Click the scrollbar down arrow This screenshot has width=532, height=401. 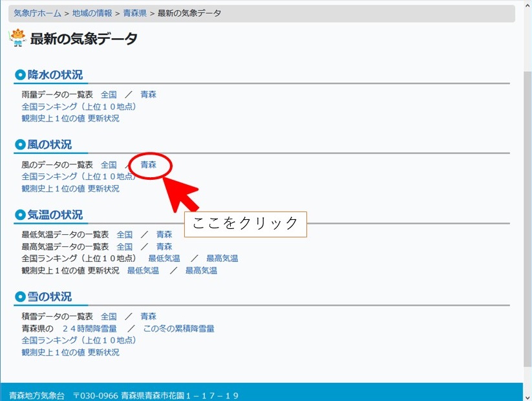click(x=527, y=397)
